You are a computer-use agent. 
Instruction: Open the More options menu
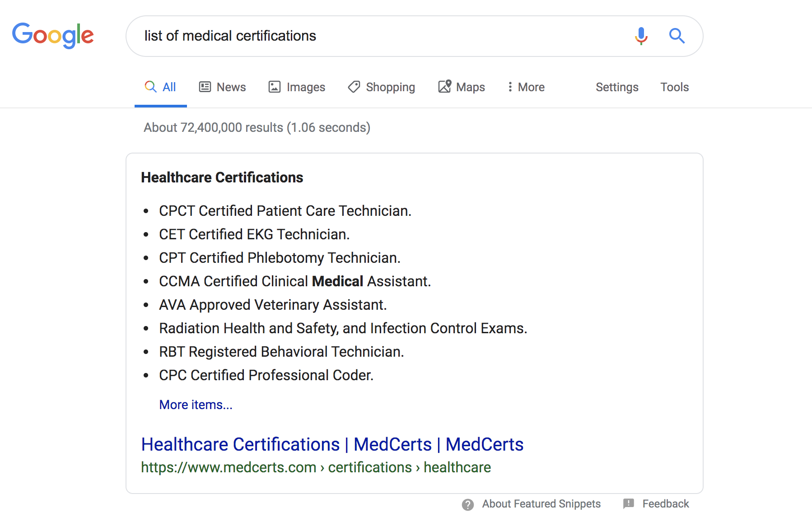click(526, 87)
